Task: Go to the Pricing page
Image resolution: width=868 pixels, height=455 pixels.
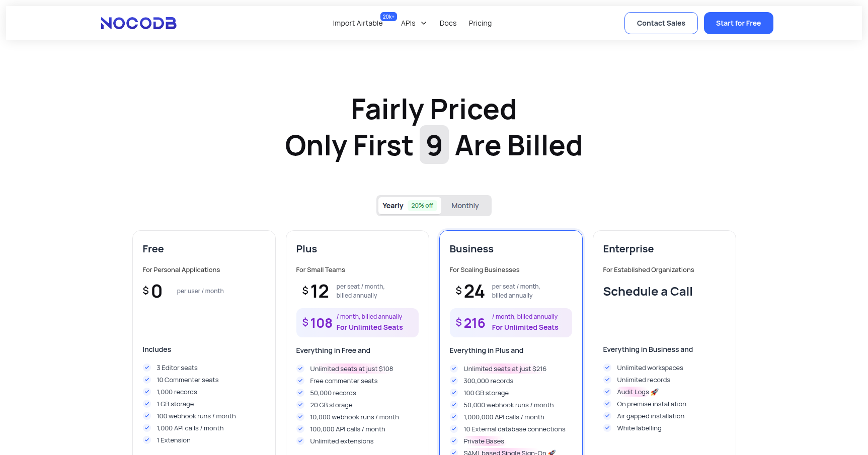Action: pyautogui.click(x=480, y=23)
